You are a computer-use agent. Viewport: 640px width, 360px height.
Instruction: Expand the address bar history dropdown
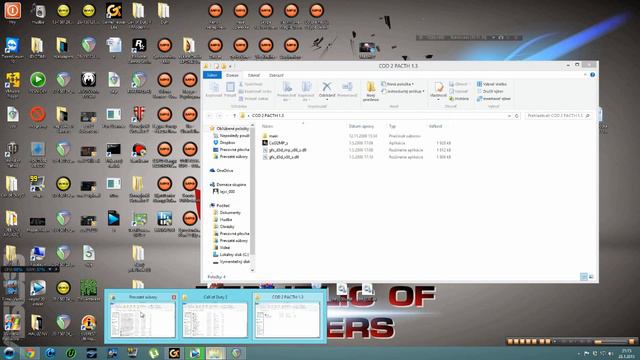tap(509, 116)
